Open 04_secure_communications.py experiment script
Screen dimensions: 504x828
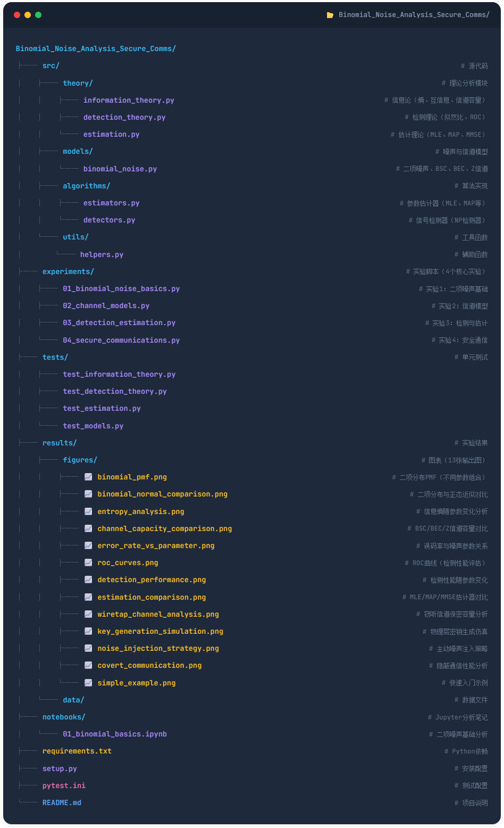[x=121, y=341]
